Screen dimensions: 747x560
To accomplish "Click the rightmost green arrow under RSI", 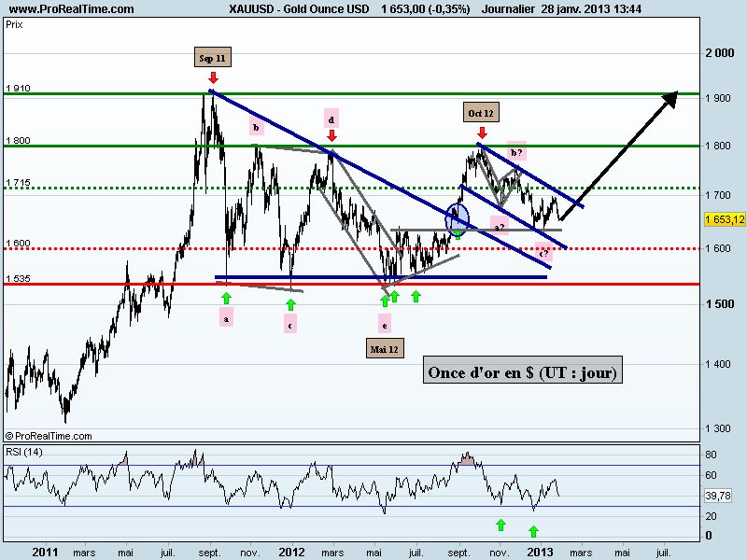I will [533, 531].
